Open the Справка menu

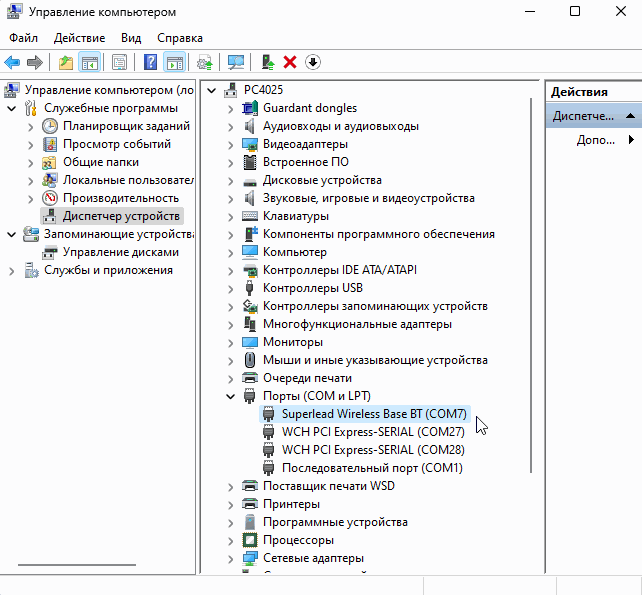click(x=180, y=37)
